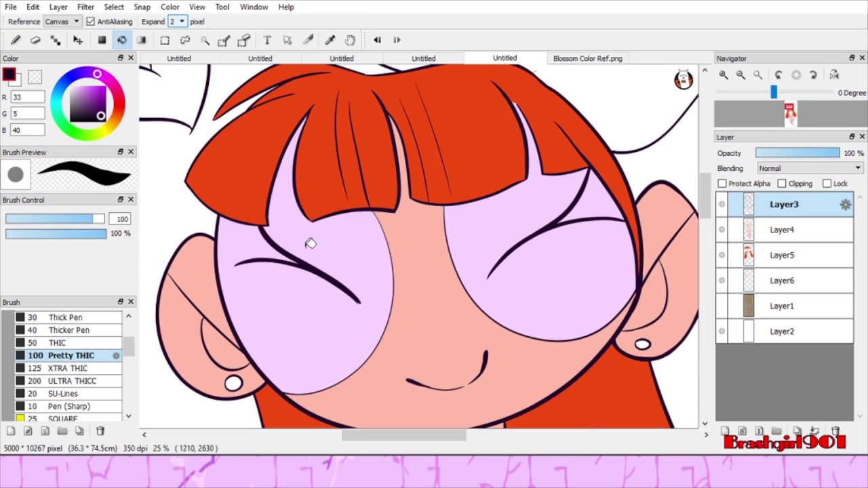Select the Select Pen tool
This screenshot has width=868, height=488.
(224, 40)
